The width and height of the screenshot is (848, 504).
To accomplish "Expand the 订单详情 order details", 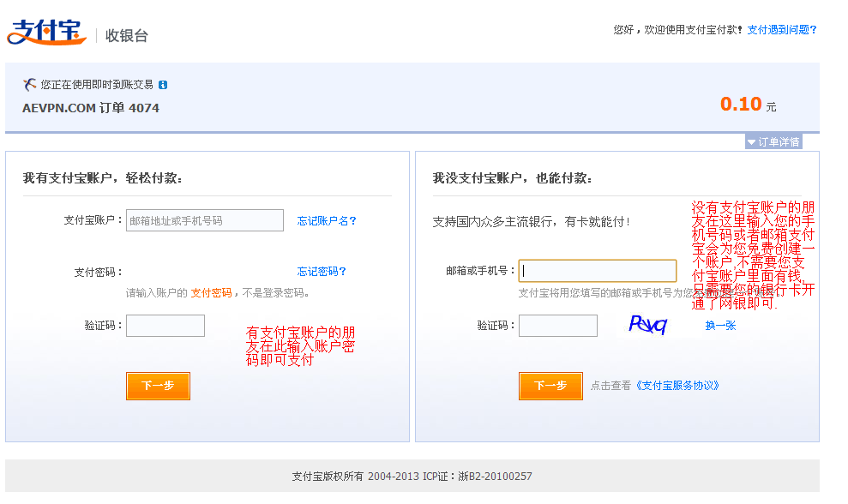I will 773,141.
